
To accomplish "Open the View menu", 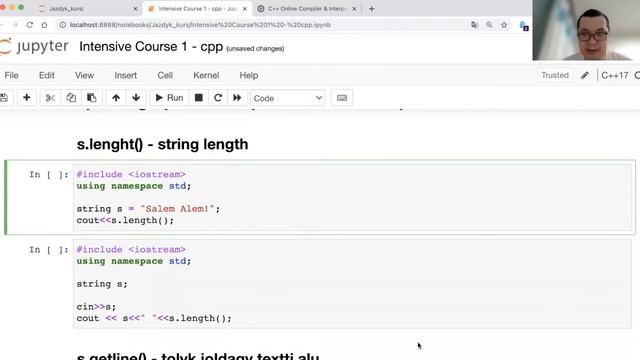I will click(84, 76).
